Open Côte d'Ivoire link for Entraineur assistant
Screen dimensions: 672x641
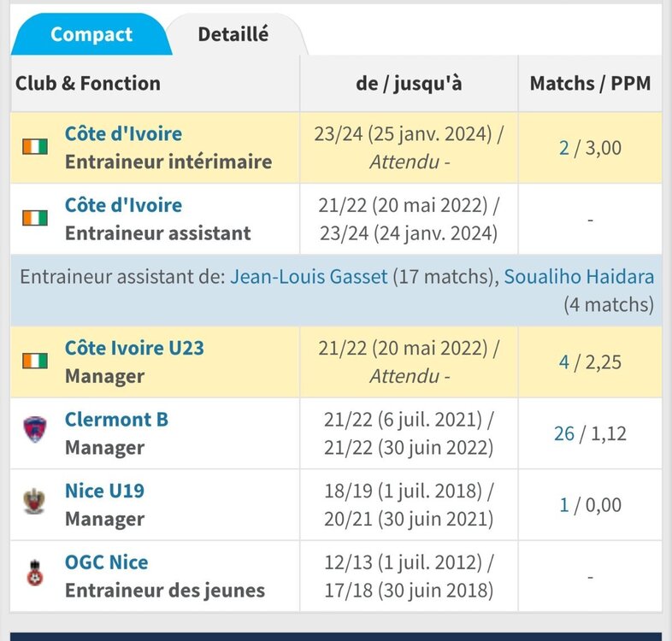tap(123, 206)
